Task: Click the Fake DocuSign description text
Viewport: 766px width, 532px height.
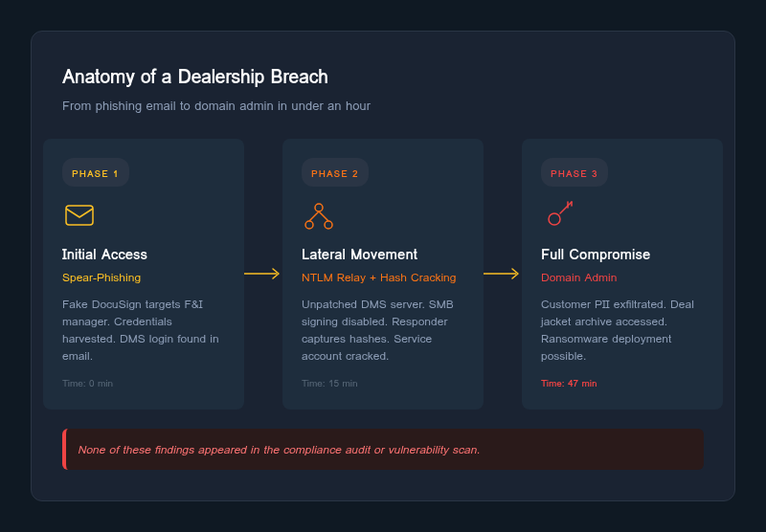Action: tap(141, 330)
